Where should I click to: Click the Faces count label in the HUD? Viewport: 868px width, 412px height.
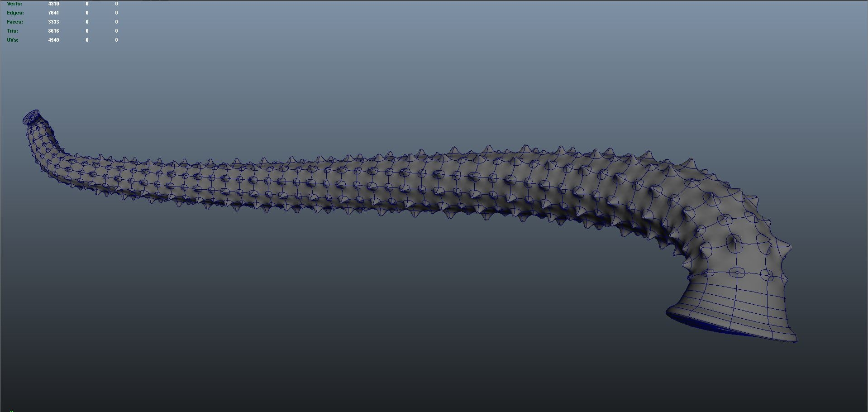(x=14, y=21)
